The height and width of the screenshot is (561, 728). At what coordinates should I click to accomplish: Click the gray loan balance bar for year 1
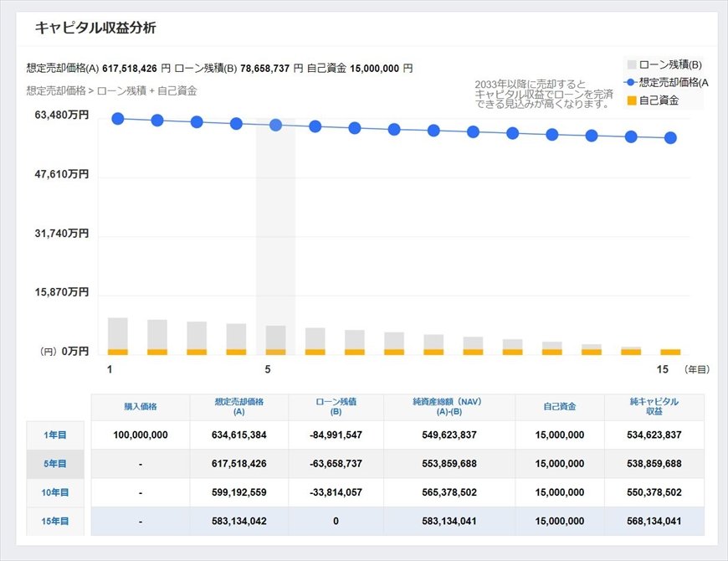(x=118, y=332)
